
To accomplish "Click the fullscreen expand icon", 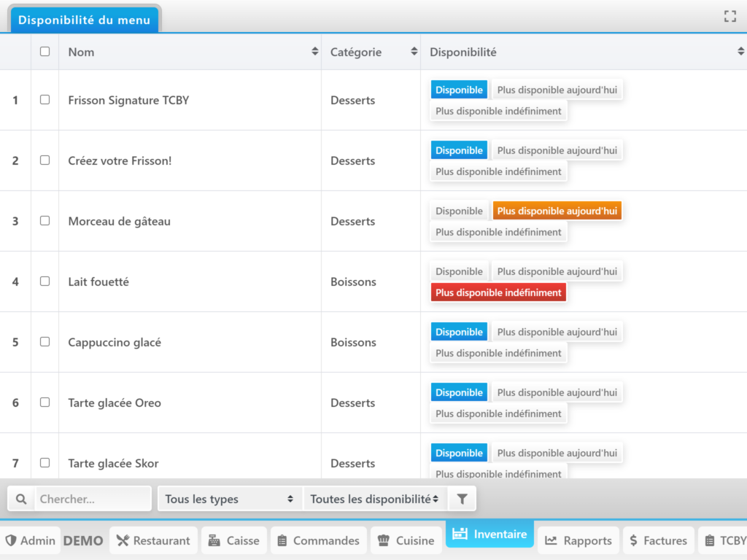I will point(729,17).
